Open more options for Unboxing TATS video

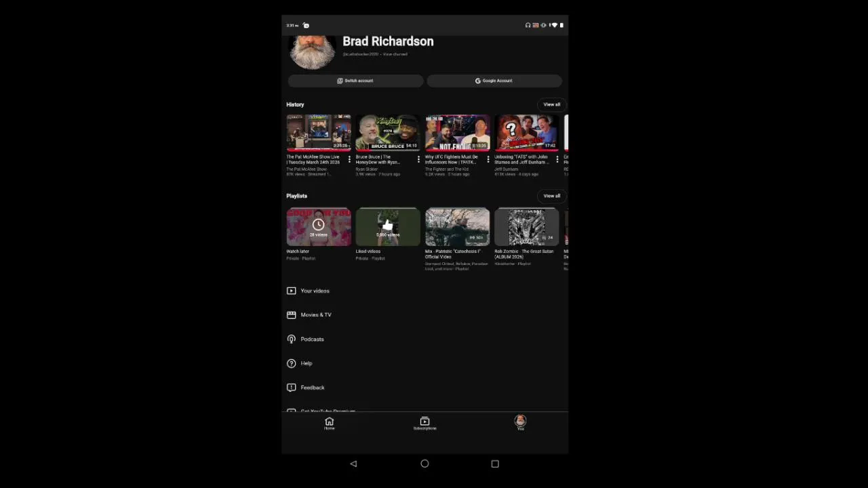pos(557,159)
